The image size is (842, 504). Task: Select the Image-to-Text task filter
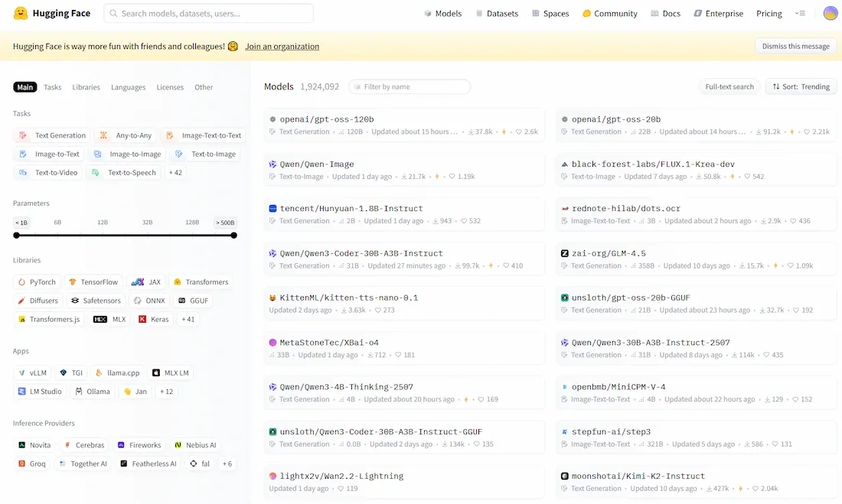click(x=49, y=154)
